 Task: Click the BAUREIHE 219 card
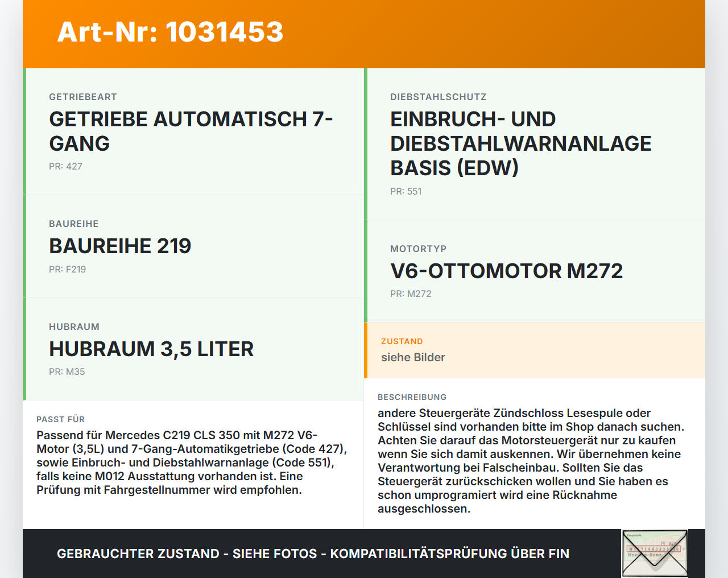(193, 247)
